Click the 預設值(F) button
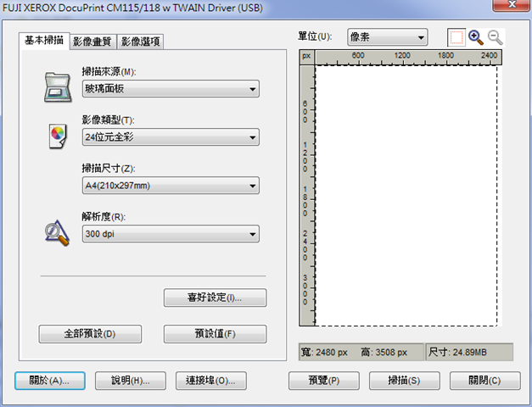 216,334
